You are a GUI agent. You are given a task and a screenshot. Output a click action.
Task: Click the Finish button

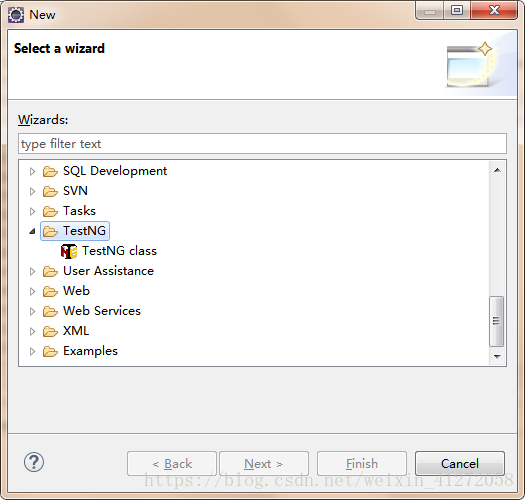coord(362,463)
